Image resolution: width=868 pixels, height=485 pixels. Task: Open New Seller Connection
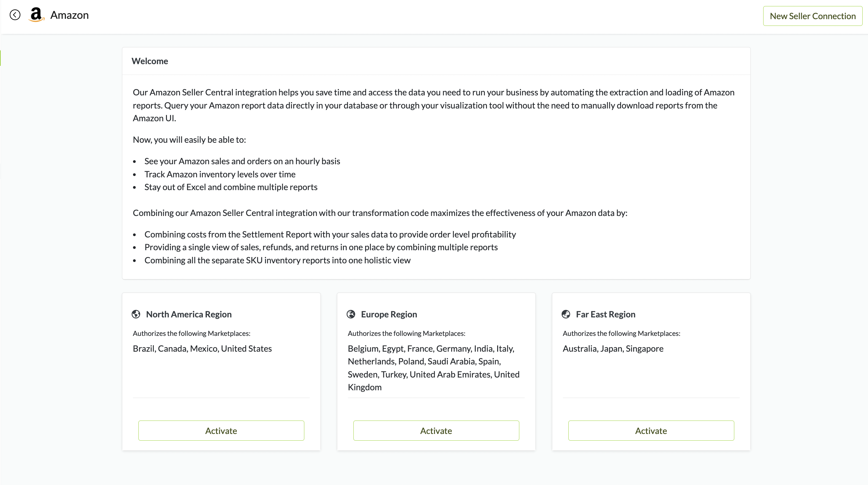pyautogui.click(x=812, y=16)
